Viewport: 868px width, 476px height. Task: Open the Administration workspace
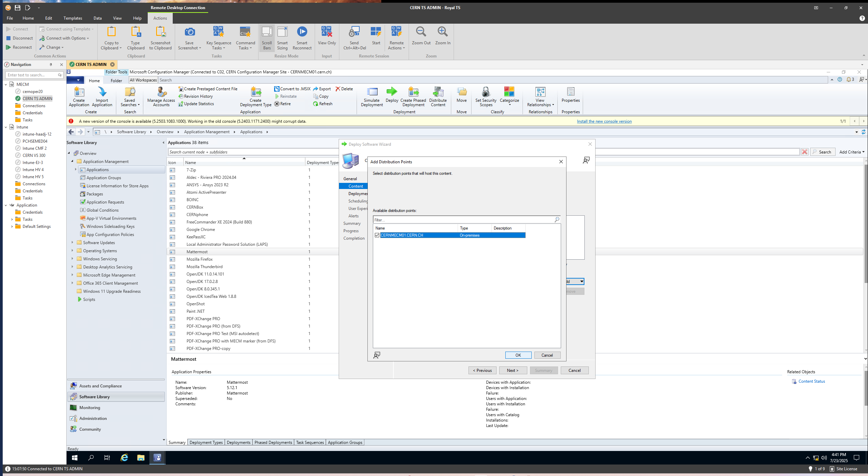coord(116,419)
